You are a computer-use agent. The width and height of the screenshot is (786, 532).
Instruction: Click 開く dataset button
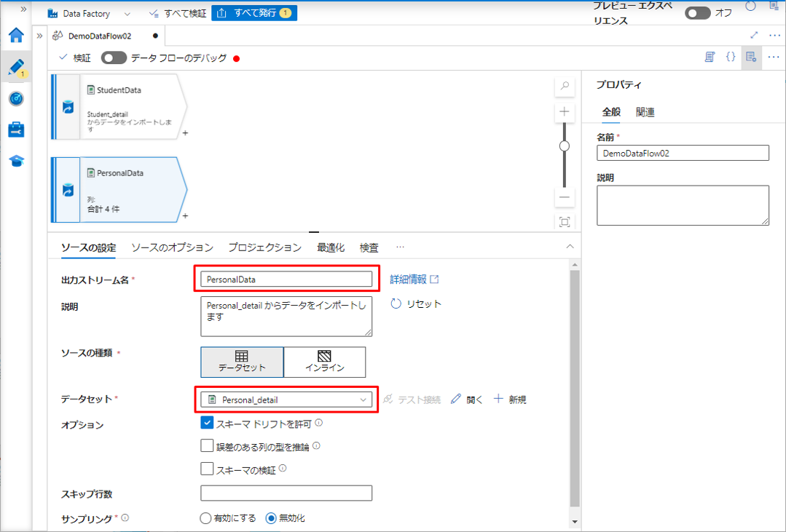coord(467,400)
